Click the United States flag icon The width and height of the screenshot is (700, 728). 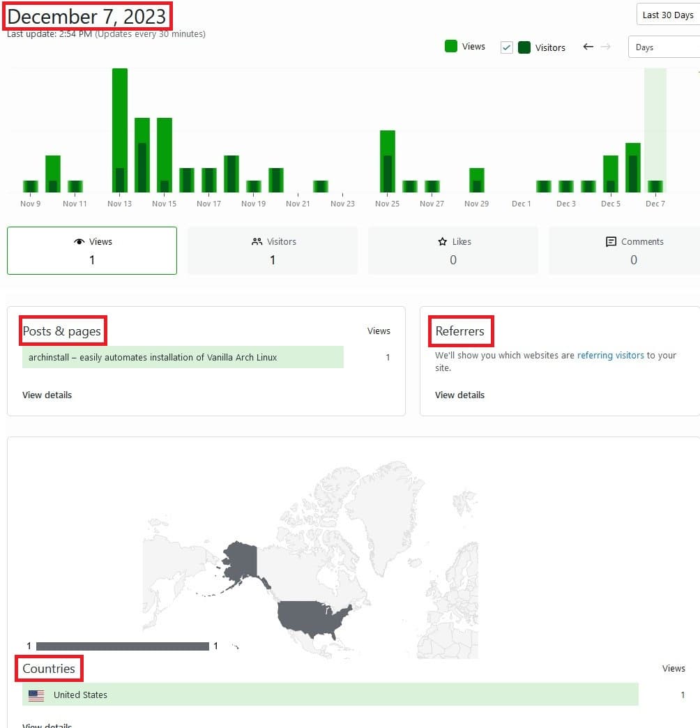point(36,695)
